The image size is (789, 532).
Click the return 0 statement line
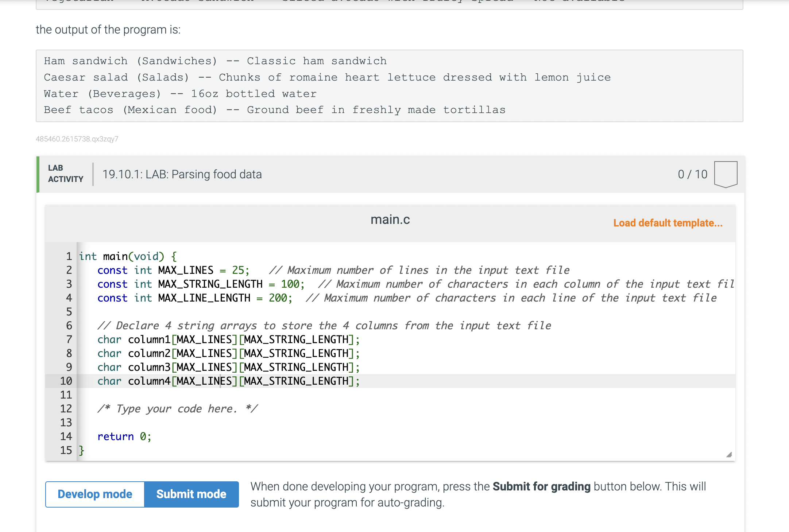coord(124,436)
